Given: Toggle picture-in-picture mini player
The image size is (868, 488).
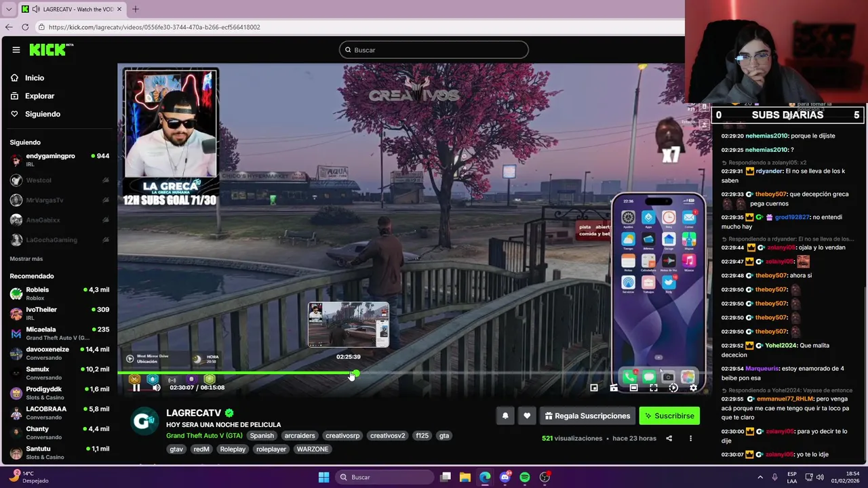Looking at the screenshot, I should click(x=594, y=388).
